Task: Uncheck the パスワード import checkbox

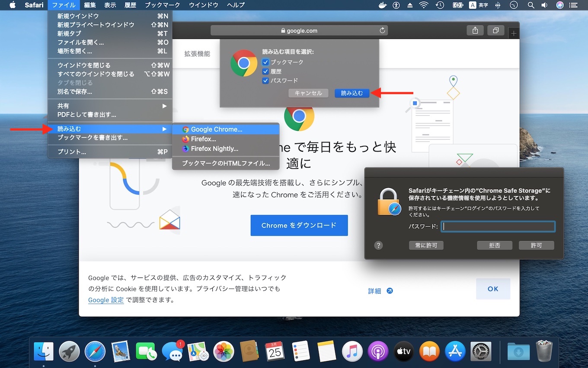Action: pyautogui.click(x=265, y=81)
